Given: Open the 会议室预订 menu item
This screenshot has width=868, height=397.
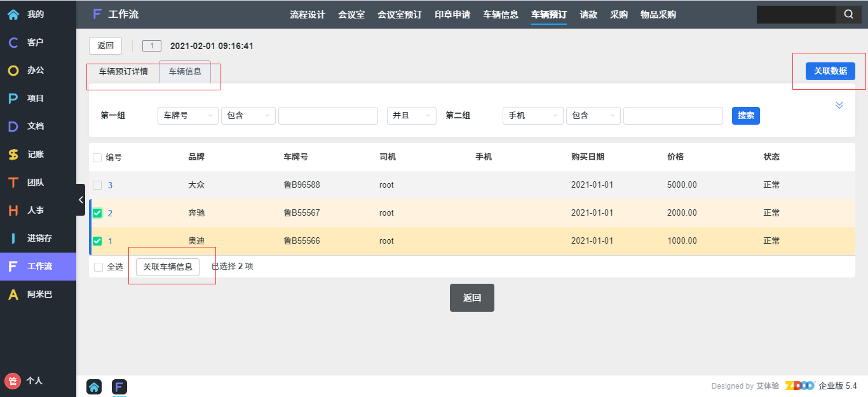Looking at the screenshot, I should coord(399,14).
